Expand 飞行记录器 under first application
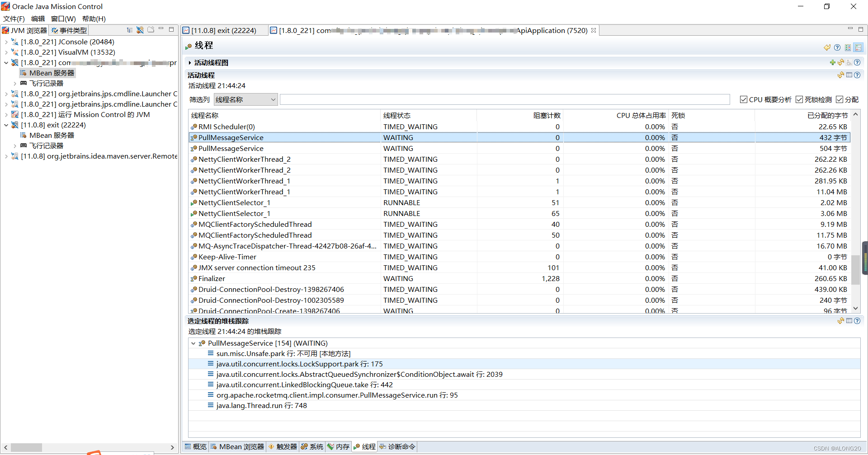 pos(15,84)
